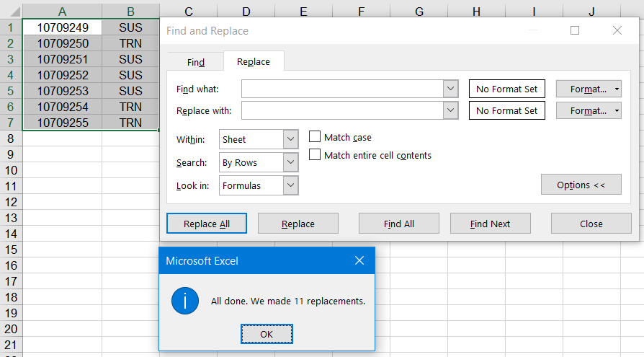This screenshot has width=644, height=357.
Task: Switch to the Find tab
Action: point(196,62)
